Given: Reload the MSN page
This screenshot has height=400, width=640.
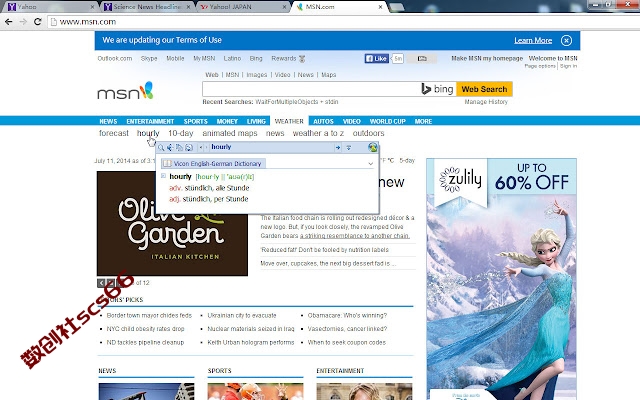Looking at the screenshot, I should point(38,22).
